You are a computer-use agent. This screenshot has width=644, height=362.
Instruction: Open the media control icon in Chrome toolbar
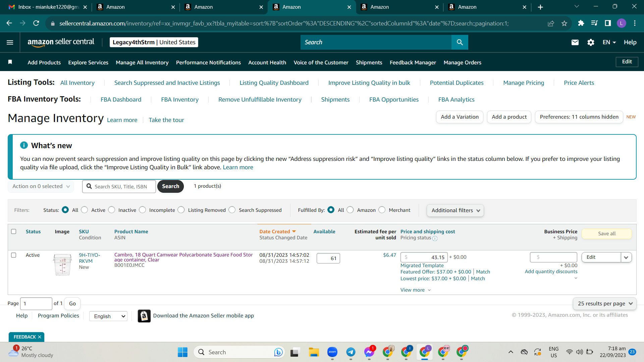[594, 23]
